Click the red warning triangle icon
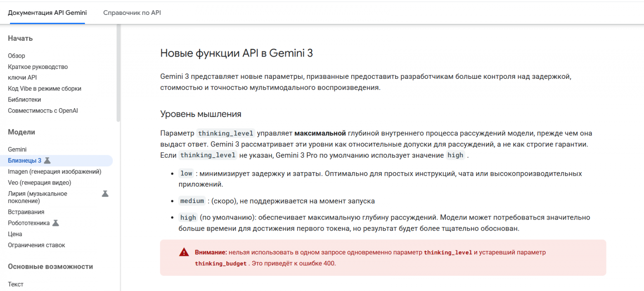The image size is (644, 291). pyautogui.click(x=184, y=252)
